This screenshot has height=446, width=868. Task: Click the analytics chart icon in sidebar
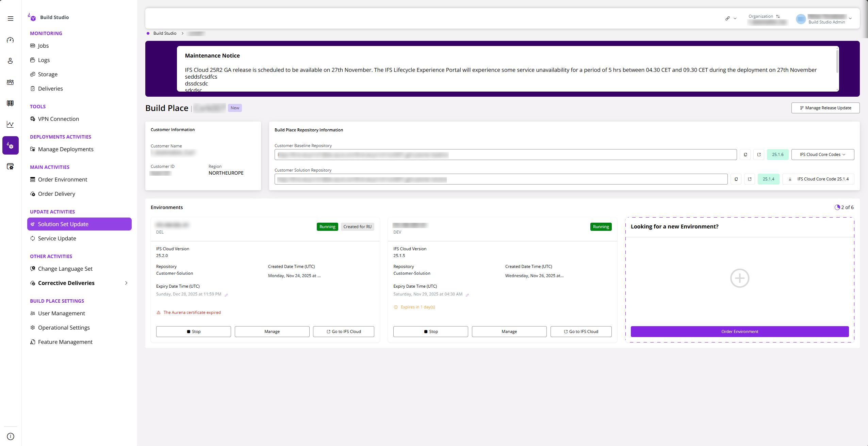[10, 124]
